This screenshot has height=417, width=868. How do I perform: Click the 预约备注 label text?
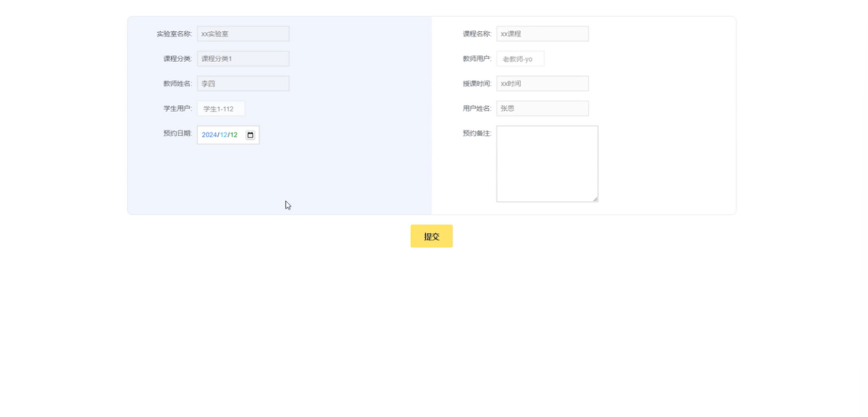pyautogui.click(x=477, y=133)
